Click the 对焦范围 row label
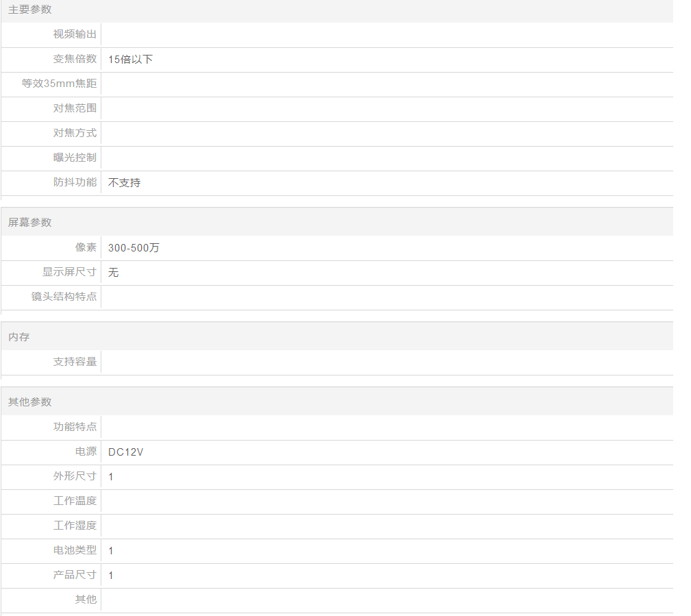691x616 pixels. pyautogui.click(x=75, y=108)
